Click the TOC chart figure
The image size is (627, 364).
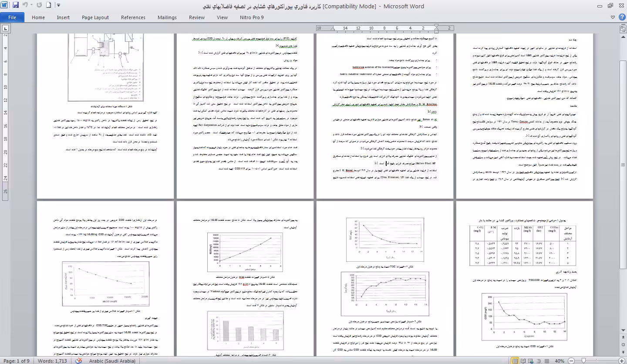386,241
